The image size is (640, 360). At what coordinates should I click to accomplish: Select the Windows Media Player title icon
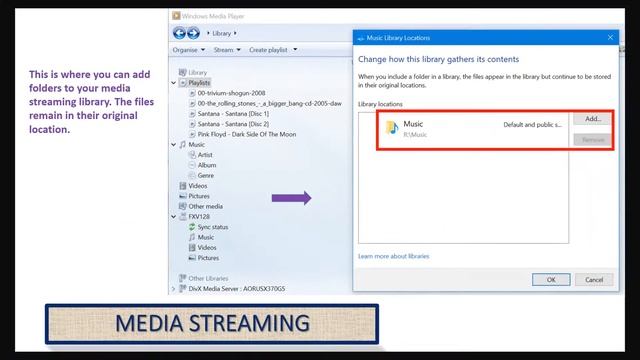pos(176,16)
